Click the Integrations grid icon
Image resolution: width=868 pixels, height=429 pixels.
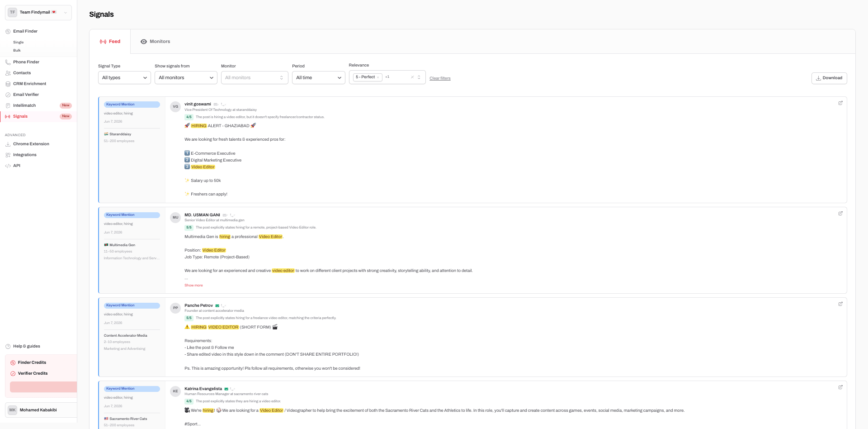tap(8, 155)
